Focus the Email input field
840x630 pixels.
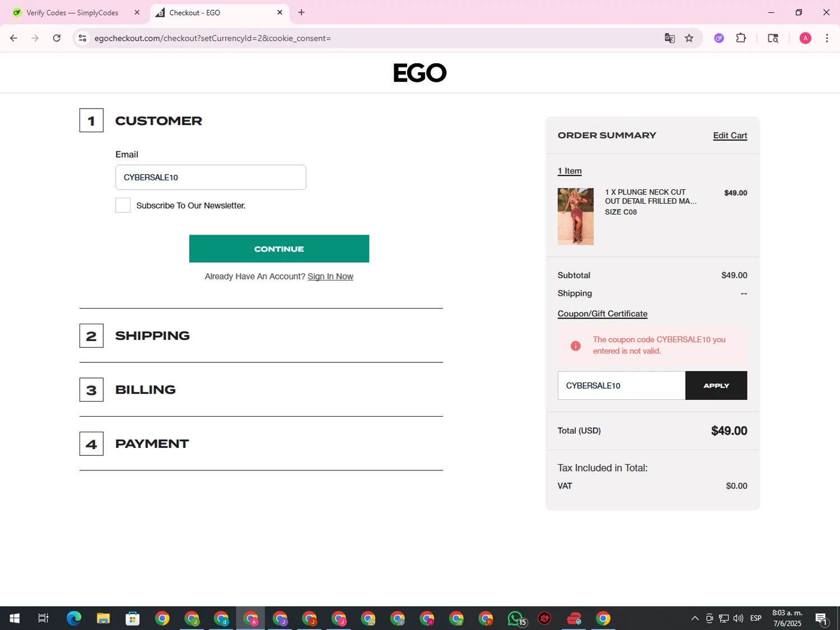coord(211,177)
